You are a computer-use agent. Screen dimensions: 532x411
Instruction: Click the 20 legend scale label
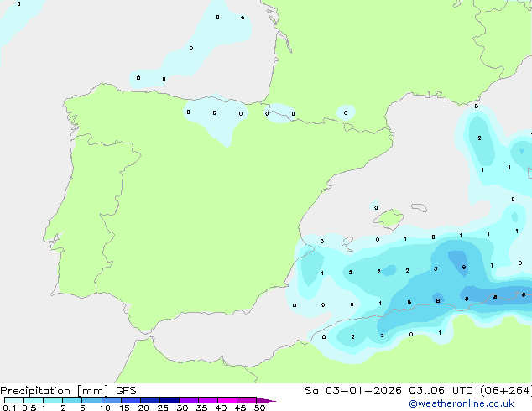pyautogui.click(x=143, y=408)
